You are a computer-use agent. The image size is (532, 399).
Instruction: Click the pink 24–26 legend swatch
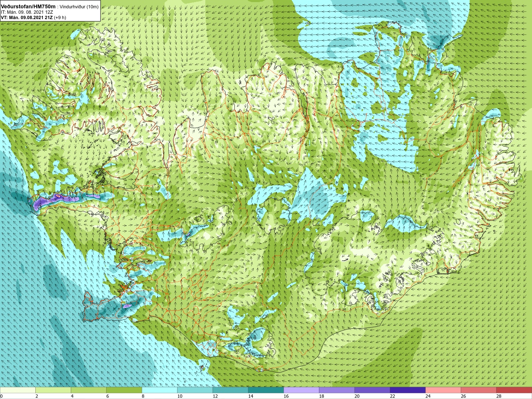(443, 390)
